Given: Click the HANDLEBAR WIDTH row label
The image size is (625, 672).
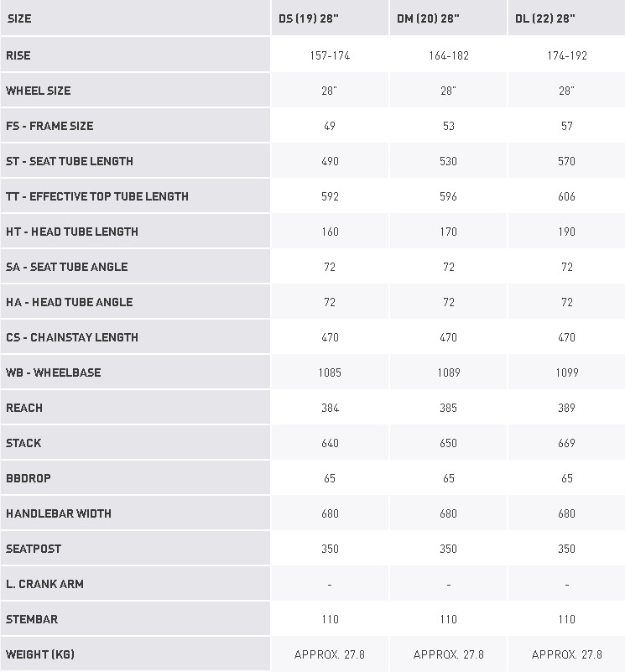Looking at the screenshot, I should (x=59, y=513).
